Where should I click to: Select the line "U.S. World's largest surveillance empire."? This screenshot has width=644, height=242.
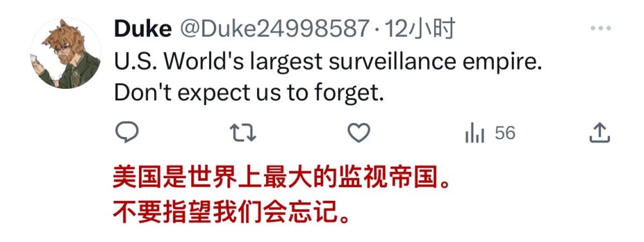click(x=328, y=62)
